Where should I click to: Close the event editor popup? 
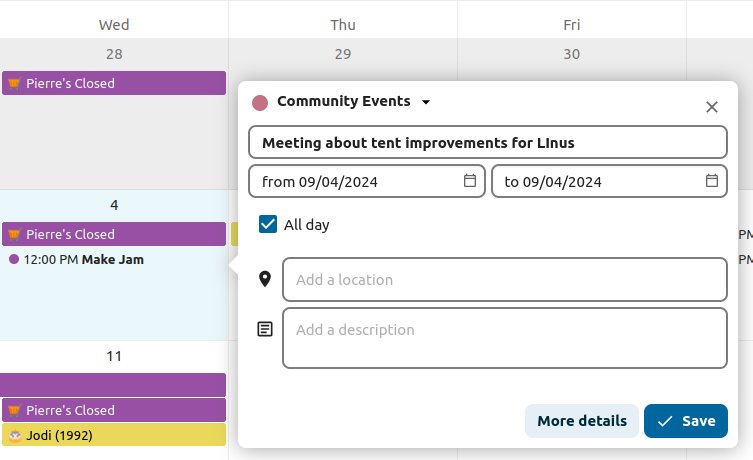click(712, 107)
